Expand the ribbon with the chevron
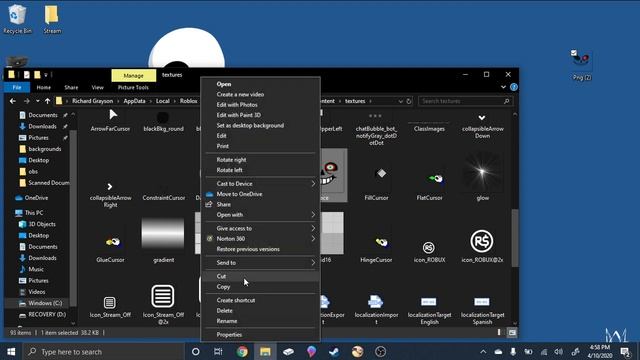640x360 pixels. point(503,87)
